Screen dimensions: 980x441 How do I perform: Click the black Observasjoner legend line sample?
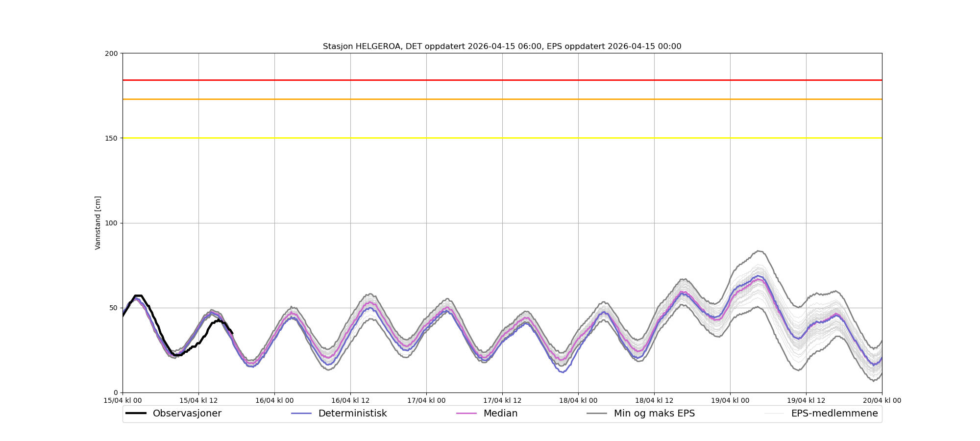136,414
